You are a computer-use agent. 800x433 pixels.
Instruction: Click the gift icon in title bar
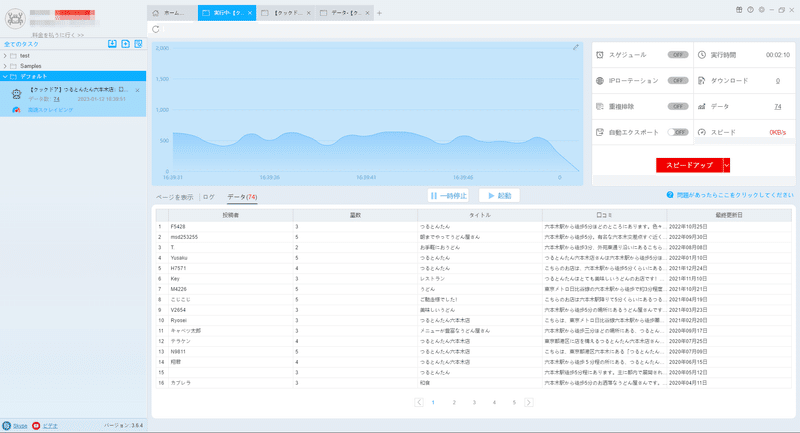(739, 10)
